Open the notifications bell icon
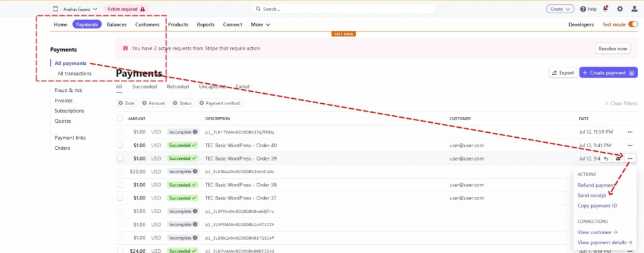Screen dimensions: 644x253 click(x=606, y=9)
